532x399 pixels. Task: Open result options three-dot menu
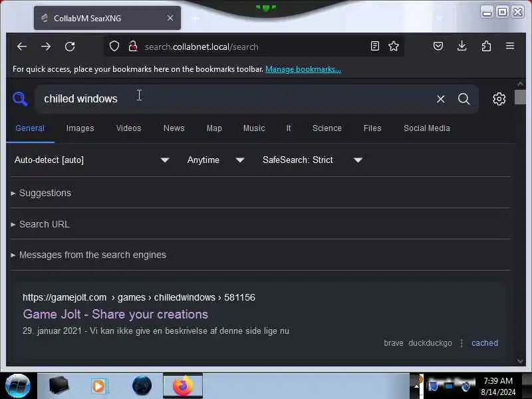(462, 343)
